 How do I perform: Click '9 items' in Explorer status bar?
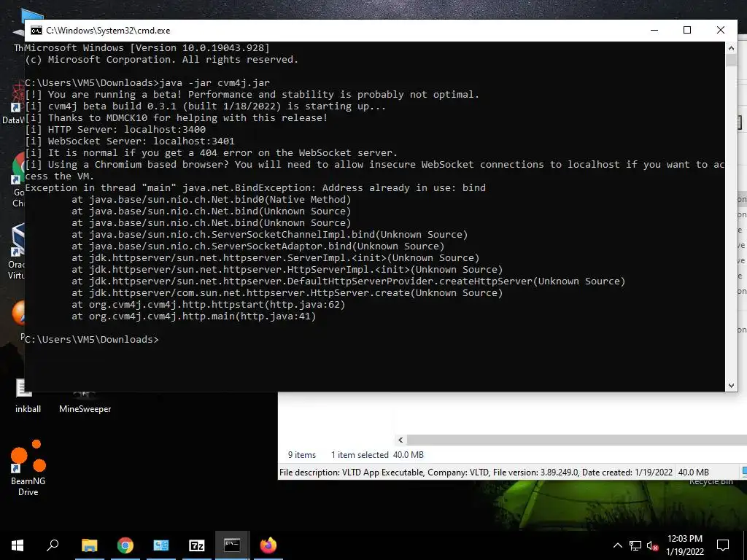pos(301,455)
